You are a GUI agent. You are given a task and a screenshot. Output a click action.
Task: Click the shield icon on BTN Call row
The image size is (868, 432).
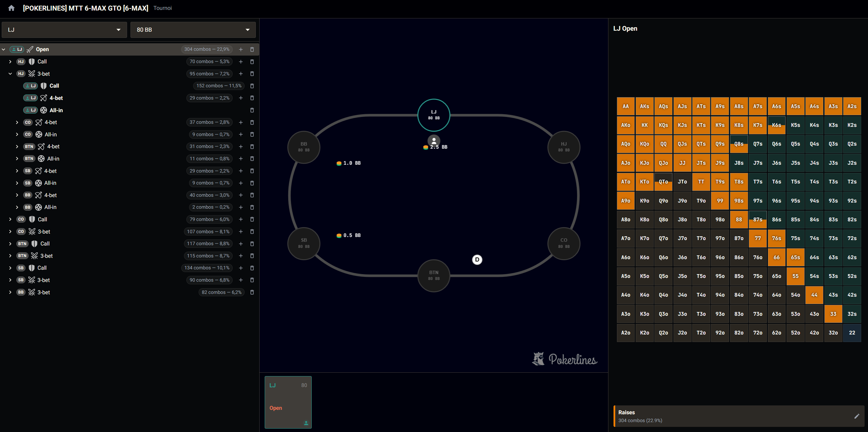34,244
